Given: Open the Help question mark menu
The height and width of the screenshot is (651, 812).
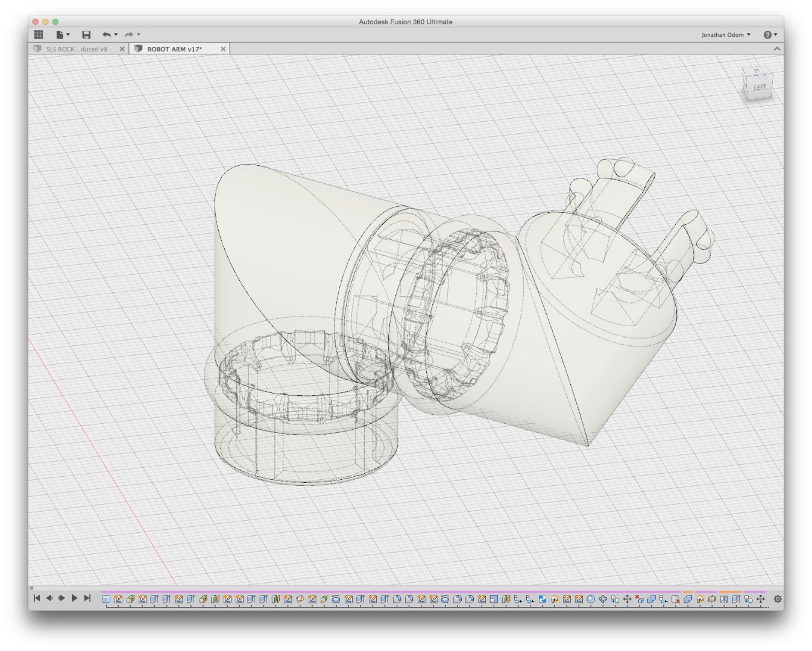Looking at the screenshot, I should 770,35.
